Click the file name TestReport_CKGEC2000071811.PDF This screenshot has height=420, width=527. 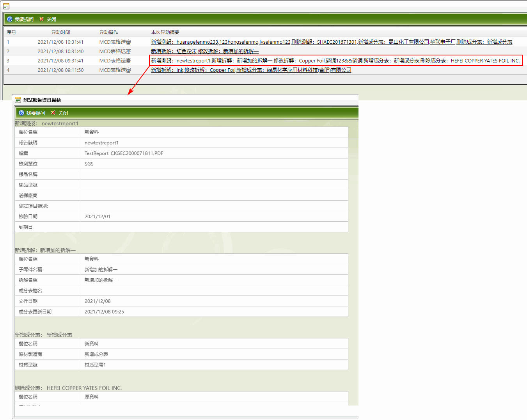pyautogui.click(x=124, y=153)
